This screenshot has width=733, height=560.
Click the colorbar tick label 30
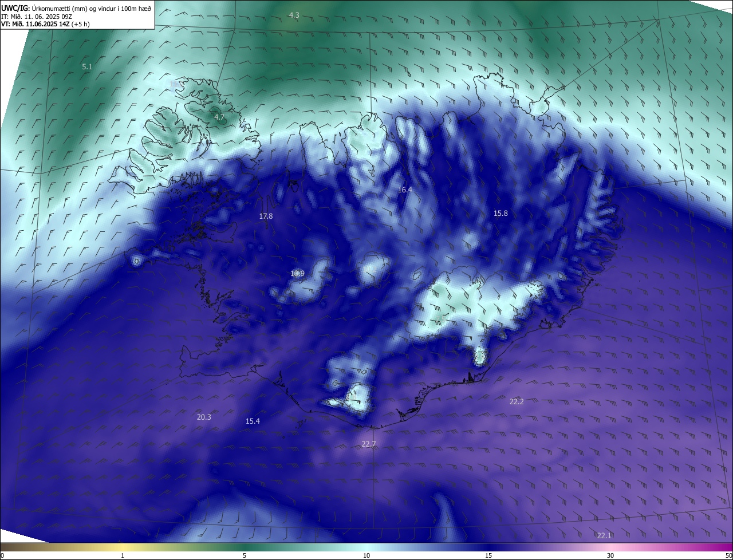(x=610, y=555)
